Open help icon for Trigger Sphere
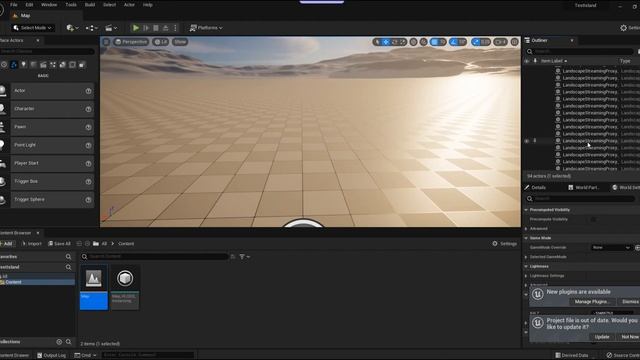This screenshot has width=640, height=360. (88, 200)
